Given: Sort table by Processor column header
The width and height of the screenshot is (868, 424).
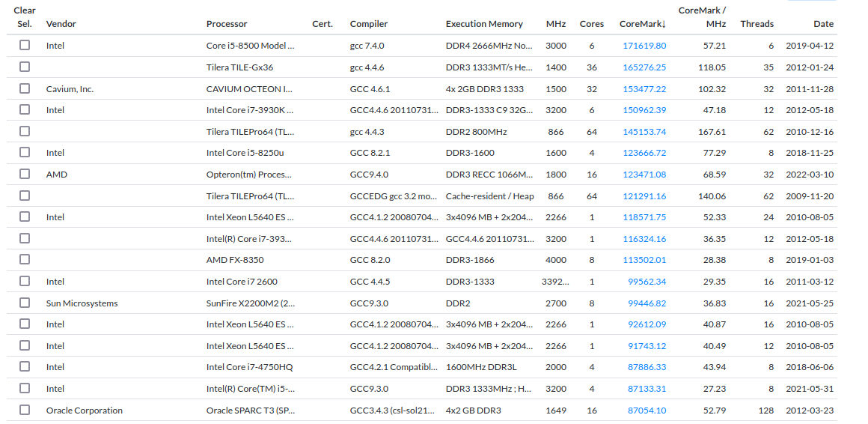Looking at the screenshot, I should coord(227,24).
